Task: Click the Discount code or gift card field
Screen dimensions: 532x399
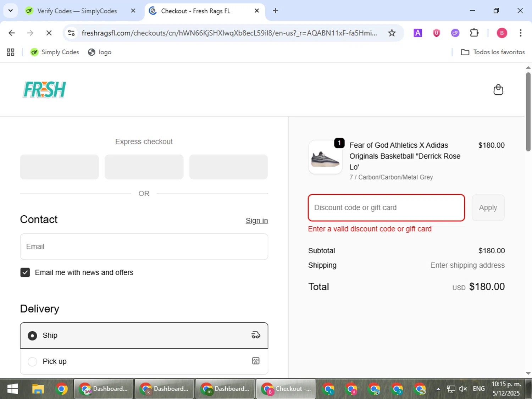Action: tap(386, 207)
